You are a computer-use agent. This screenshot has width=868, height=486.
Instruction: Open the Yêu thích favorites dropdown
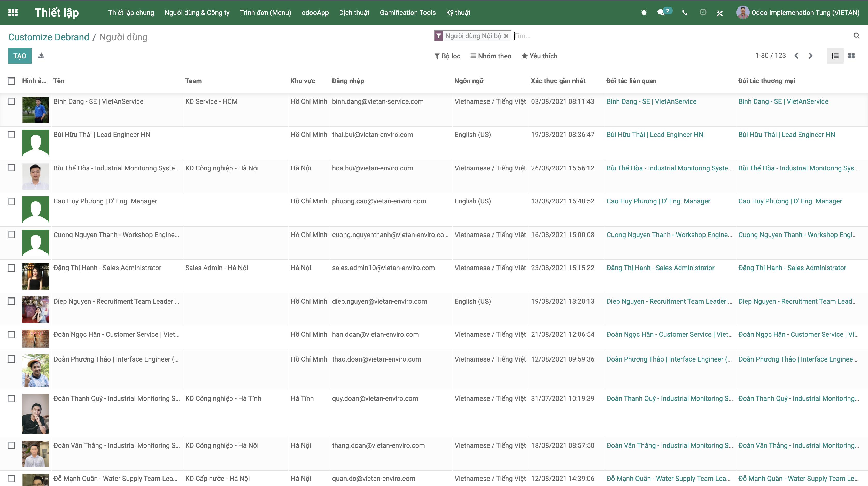pos(539,56)
